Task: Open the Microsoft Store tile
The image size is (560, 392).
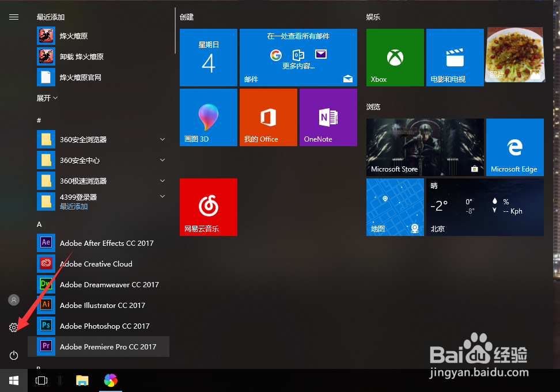Action: [425, 147]
